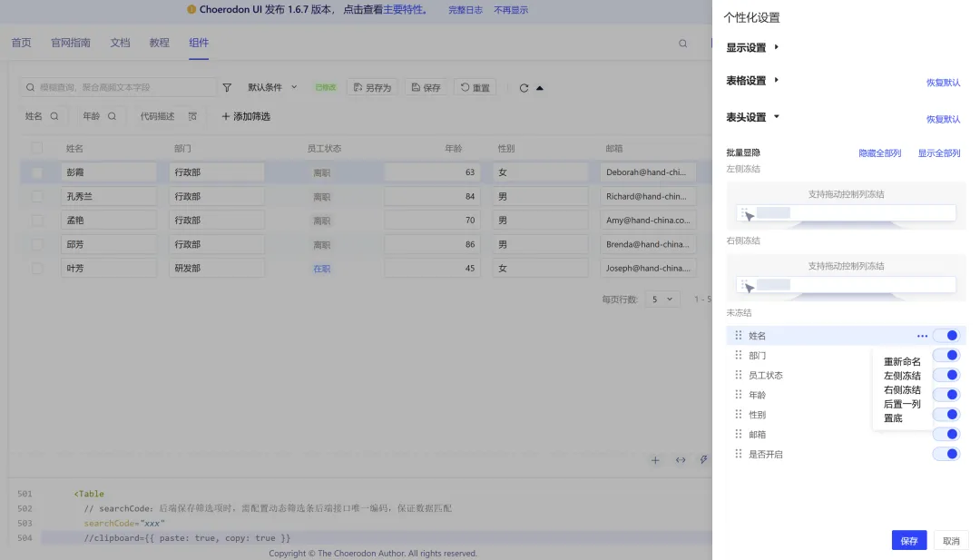Viewport: 980px width, 560px height.
Task: Go to the 官网指南 navigation tab
Action: [71, 43]
